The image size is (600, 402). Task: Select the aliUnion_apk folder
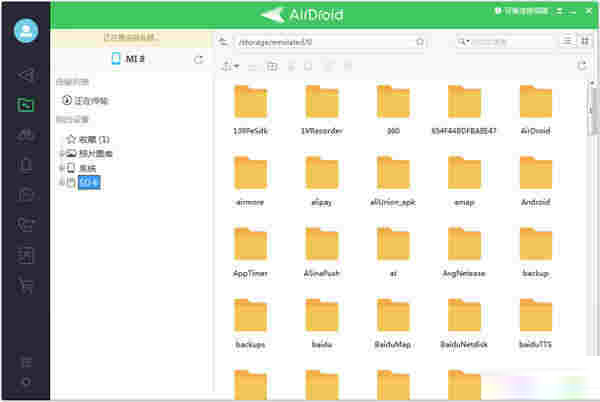pos(393,182)
